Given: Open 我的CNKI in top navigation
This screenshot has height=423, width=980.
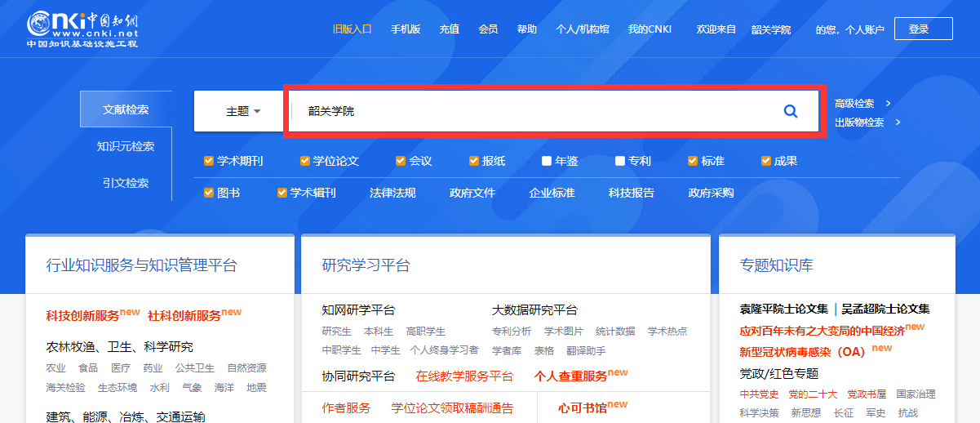Looking at the screenshot, I should pos(650,29).
